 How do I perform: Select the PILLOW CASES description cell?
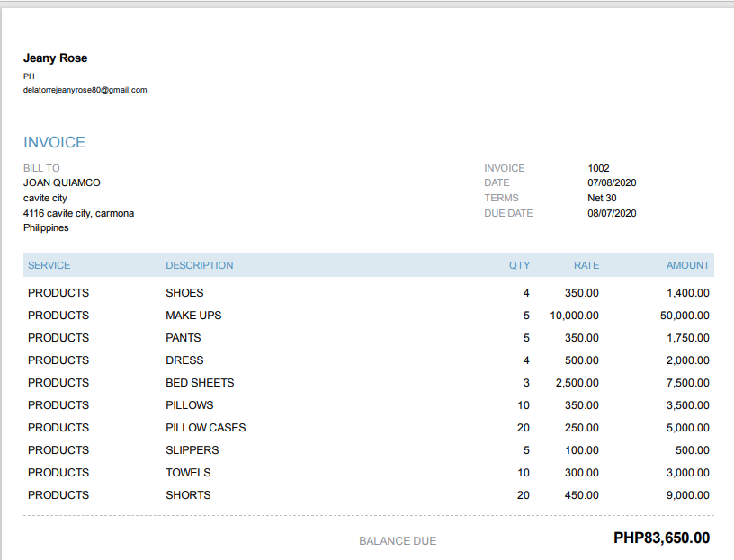pyautogui.click(x=205, y=428)
